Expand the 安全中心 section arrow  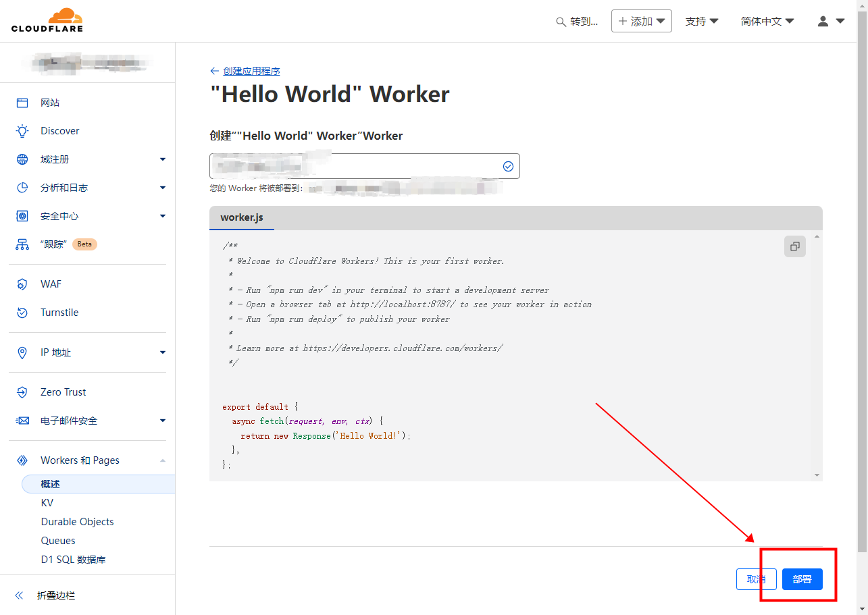(x=163, y=216)
